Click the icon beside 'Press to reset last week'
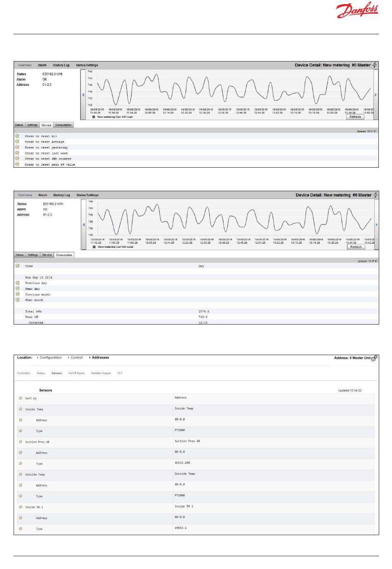 (x=17, y=153)
